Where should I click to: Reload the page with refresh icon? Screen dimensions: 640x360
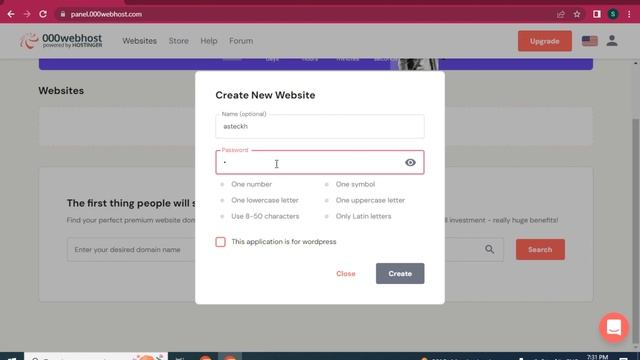click(x=43, y=14)
